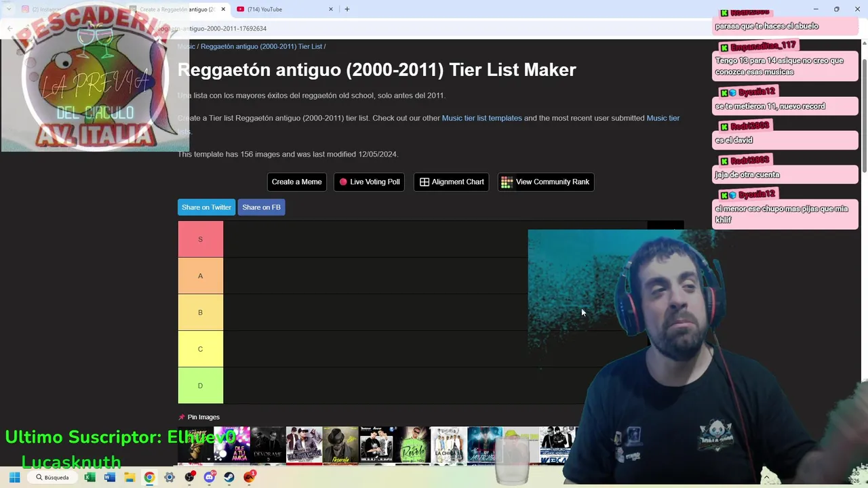The height and width of the screenshot is (488, 868).
Task: Start a Live Voting Poll
Action: (x=370, y=182)
